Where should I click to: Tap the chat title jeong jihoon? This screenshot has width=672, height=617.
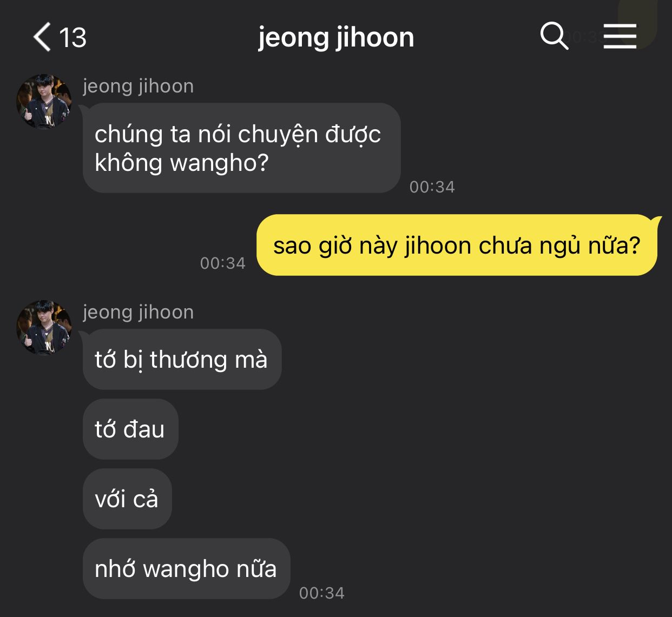point(336,38)
